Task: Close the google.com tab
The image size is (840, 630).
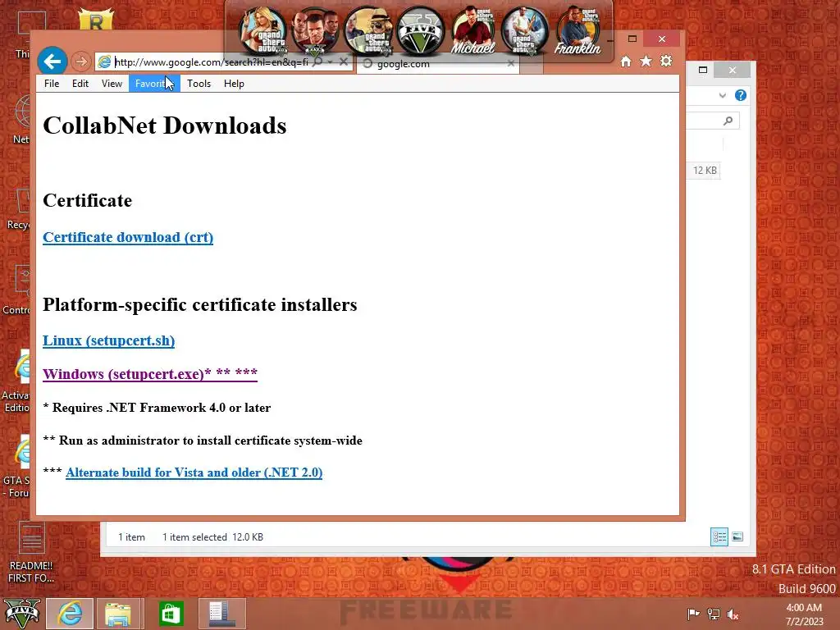Action: [510, 63]
